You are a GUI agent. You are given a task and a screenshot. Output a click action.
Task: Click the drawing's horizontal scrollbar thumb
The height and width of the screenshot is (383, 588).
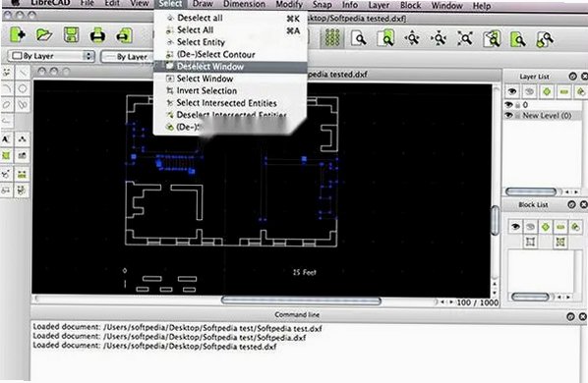coord(301,301)
